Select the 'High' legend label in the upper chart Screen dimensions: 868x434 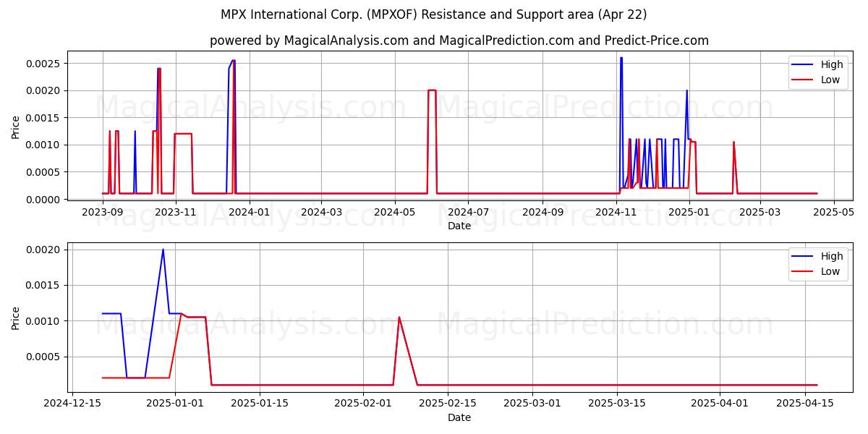(x=832, y=64)
